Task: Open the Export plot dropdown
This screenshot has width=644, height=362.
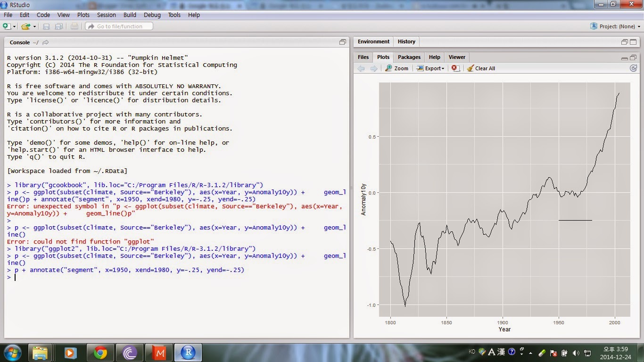Action: pyautogui.click(x=430, y=68)
